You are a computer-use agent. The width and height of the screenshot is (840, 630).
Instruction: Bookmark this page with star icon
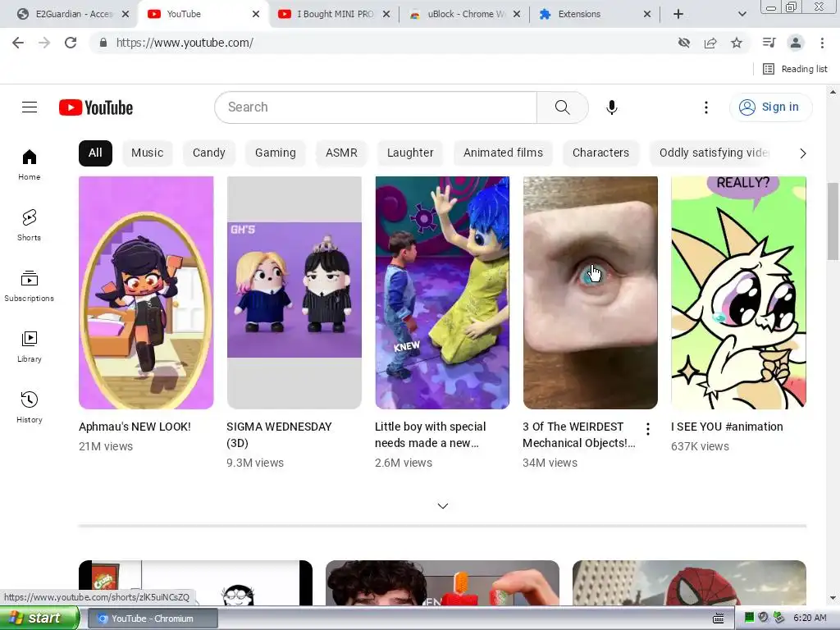tap(737, 43)
